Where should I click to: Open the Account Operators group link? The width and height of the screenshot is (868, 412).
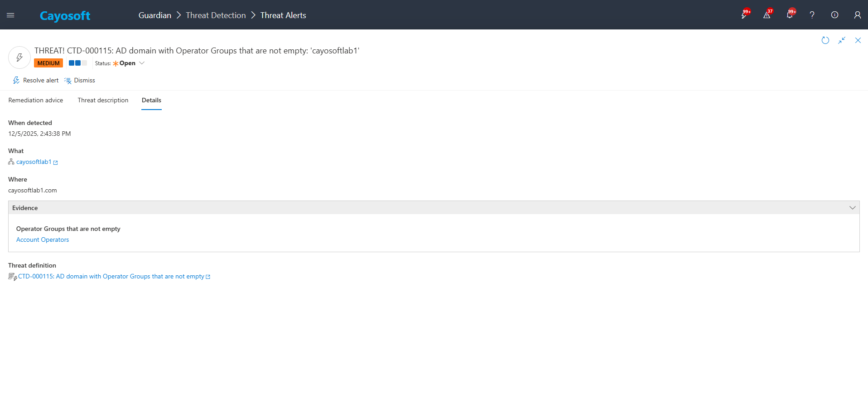tap(43, 240)
